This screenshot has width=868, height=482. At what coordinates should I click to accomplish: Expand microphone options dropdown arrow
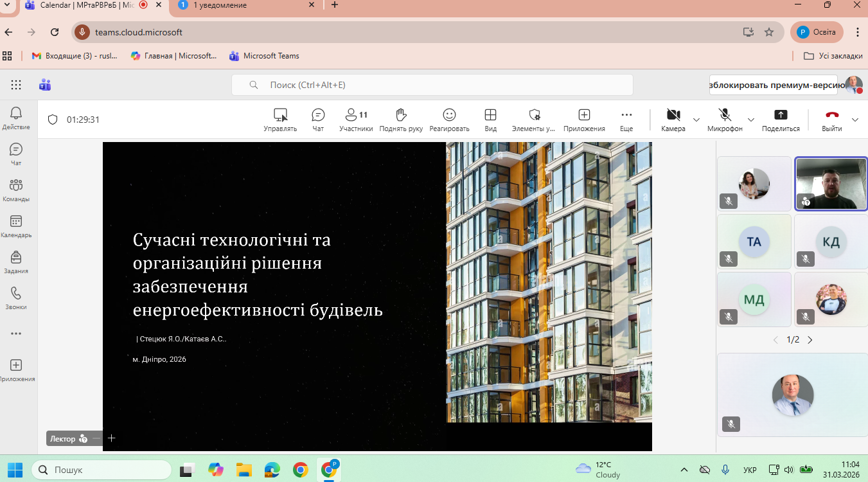(750, 120)
